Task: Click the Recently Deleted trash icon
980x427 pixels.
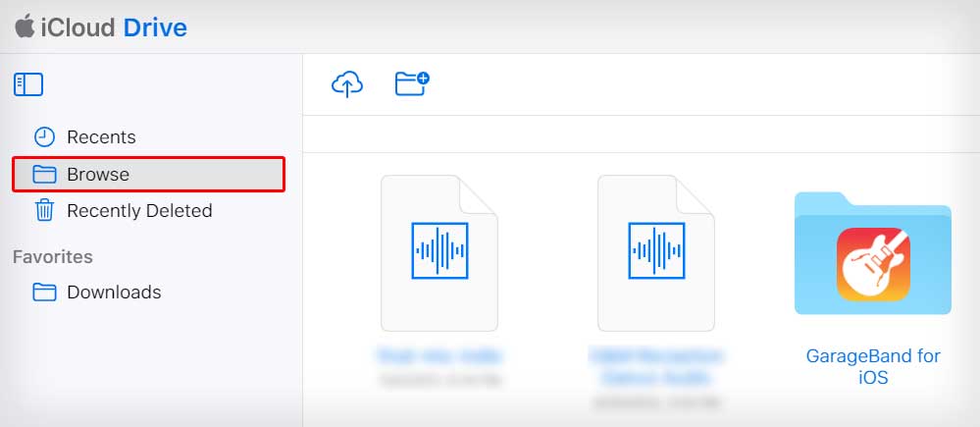Action: pos(44,211)
